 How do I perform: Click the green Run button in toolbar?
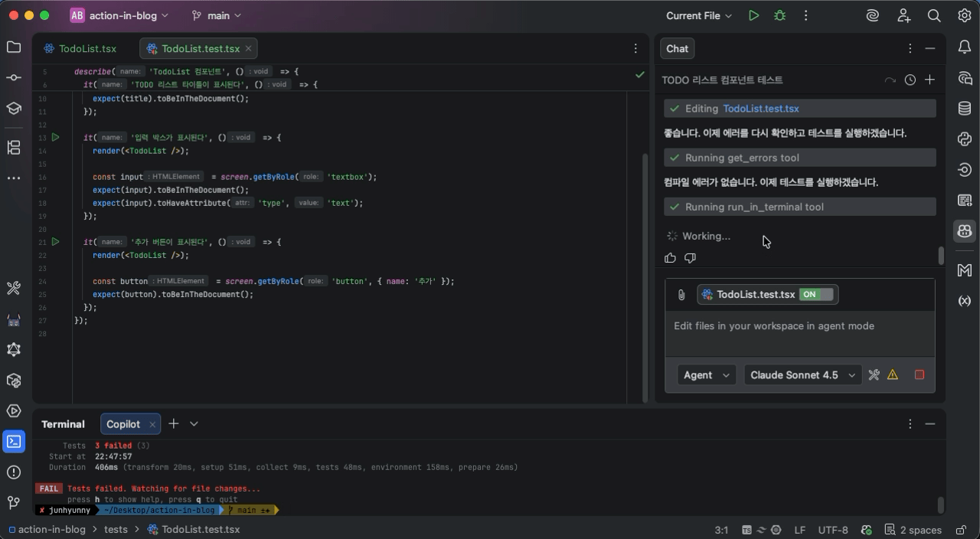coord(753,15)
